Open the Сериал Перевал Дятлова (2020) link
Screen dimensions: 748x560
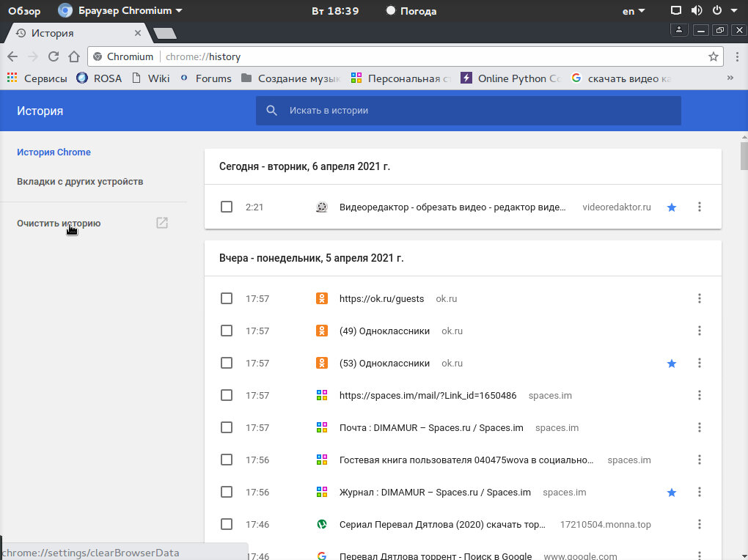442,525
